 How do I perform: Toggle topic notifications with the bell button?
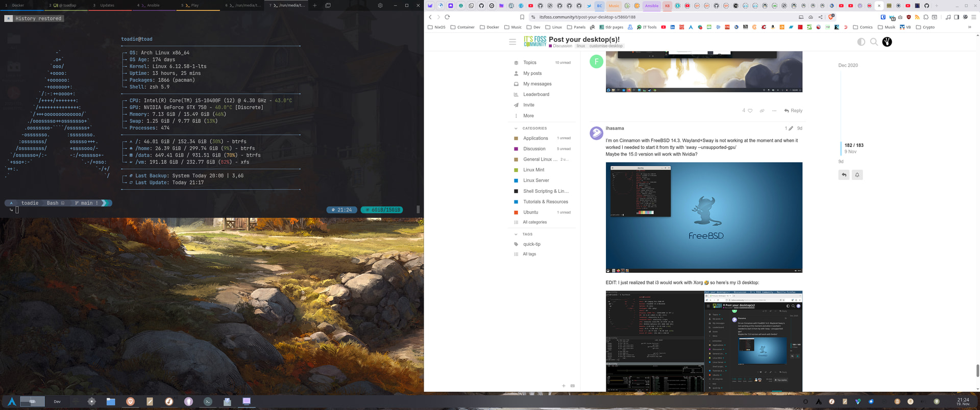click(857, 175)
